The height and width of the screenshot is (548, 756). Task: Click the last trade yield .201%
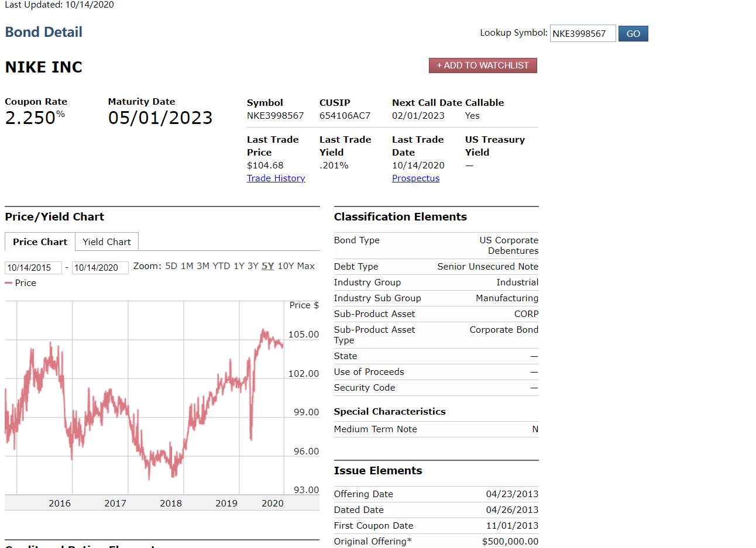tap(334, 166)
